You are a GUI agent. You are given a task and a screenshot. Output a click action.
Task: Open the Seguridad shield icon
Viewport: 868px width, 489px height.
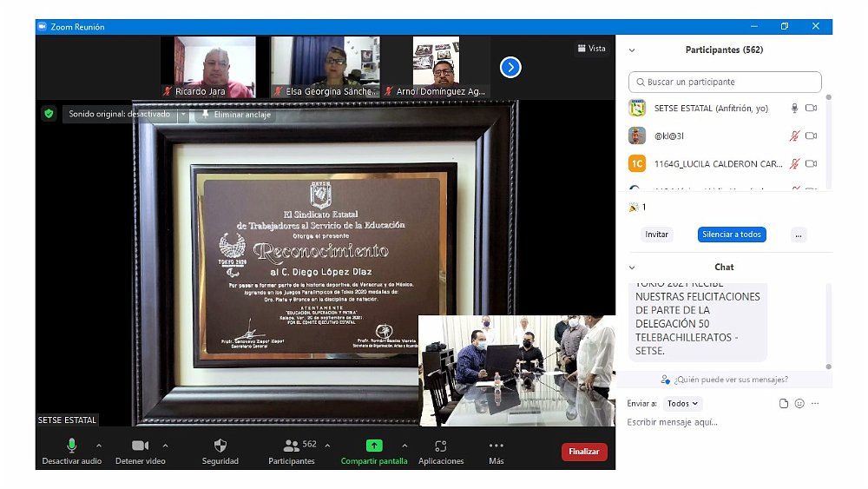220,446
